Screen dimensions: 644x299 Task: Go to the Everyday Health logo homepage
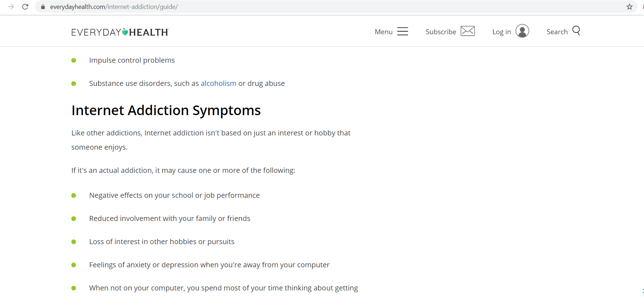pyautogui.click(x=120, y=32)
